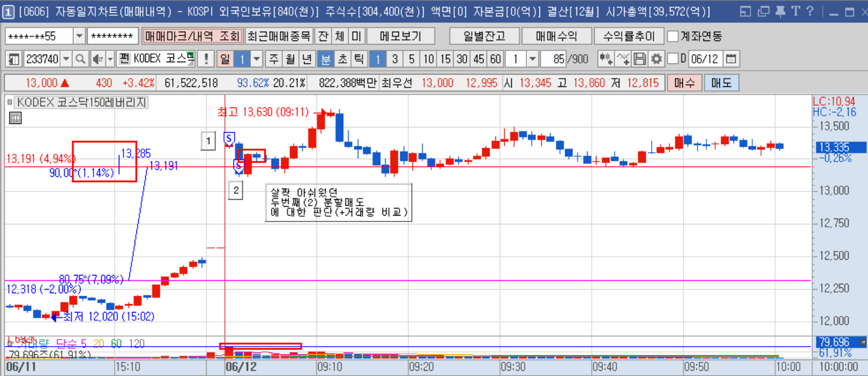
Task: Click the 체 executed orders button
Action: pyautogui.click(x=340, y=36)
